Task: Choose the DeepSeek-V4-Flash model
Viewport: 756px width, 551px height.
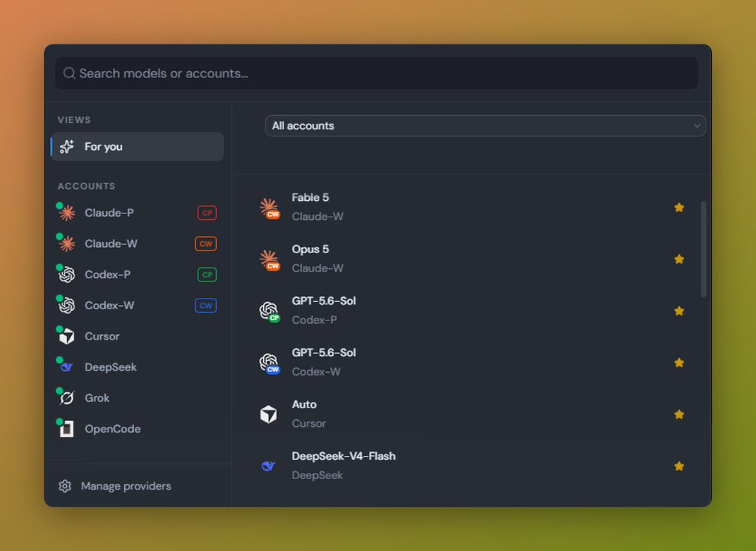Action: pos(471,465)
